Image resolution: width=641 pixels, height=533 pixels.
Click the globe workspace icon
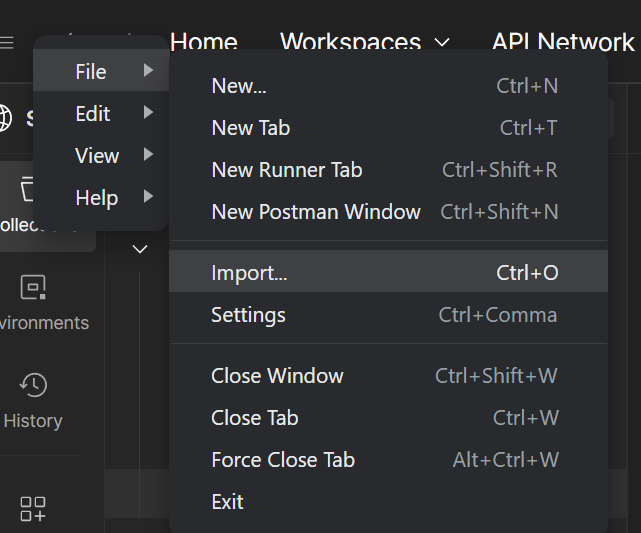coord(5,118)
